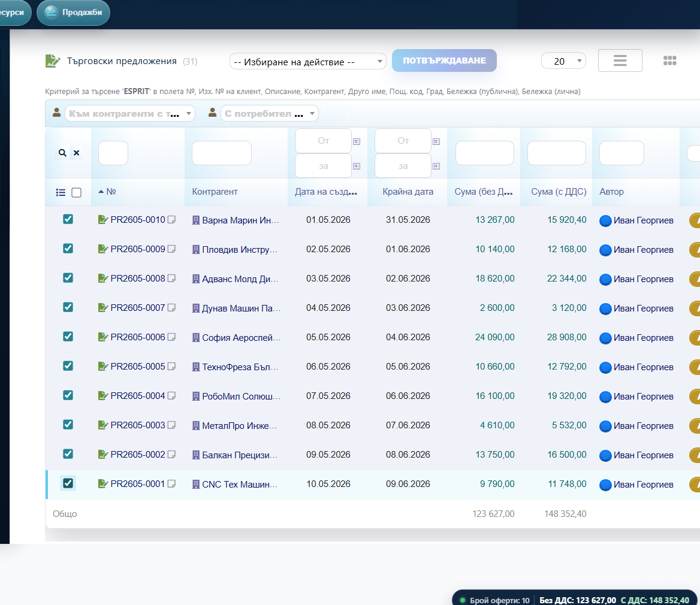The height and width of the screenshot is (605, 700).
Task: Click the ПОТВЪРЖДАВАНЕ button
Action: [x=444, y=60]
